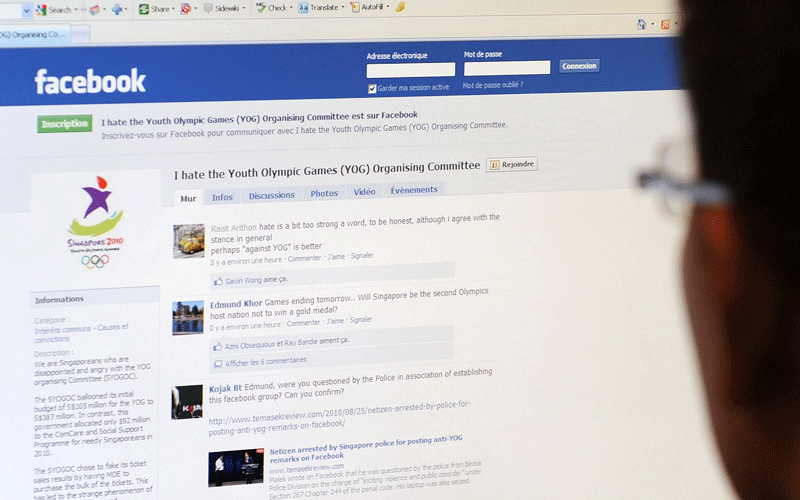
Task: Expand the Search dropdown arrow in toolbar
Action: tap(77, 9)
